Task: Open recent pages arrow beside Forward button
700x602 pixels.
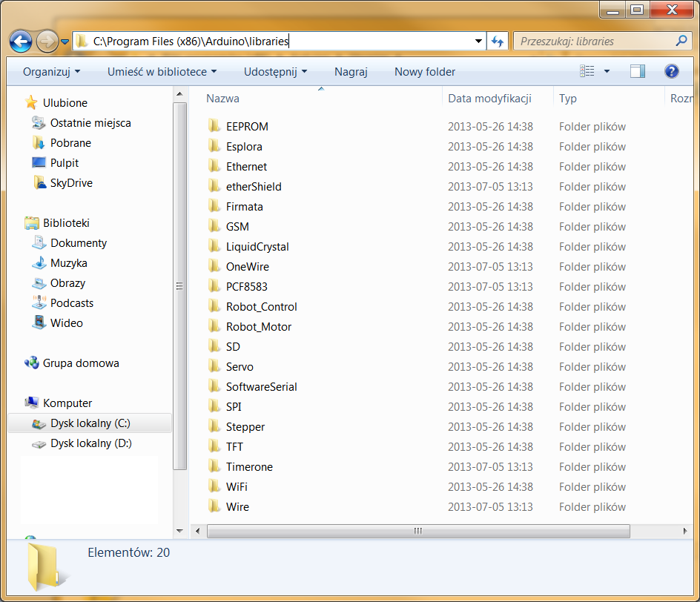Action: (65, 42)
